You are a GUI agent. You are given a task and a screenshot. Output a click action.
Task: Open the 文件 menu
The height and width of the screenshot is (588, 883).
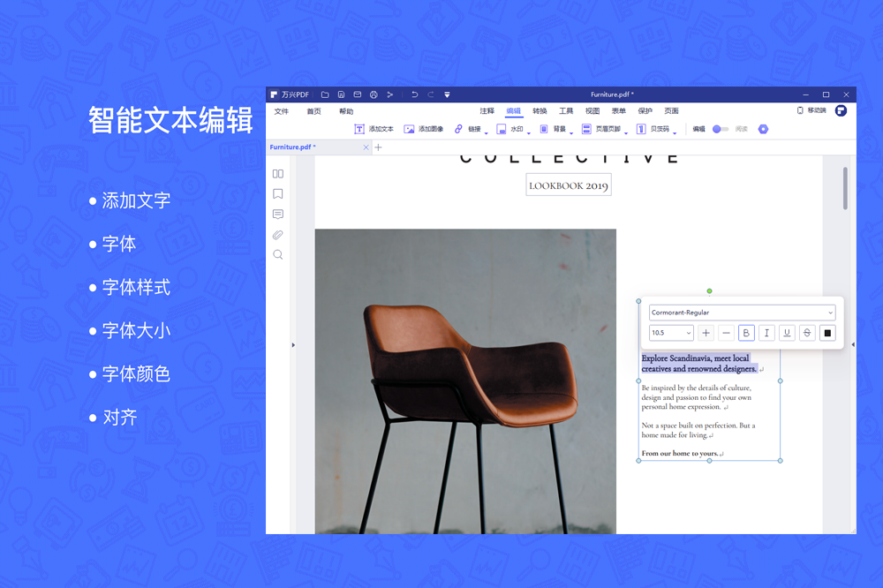[x=282, y=111]
